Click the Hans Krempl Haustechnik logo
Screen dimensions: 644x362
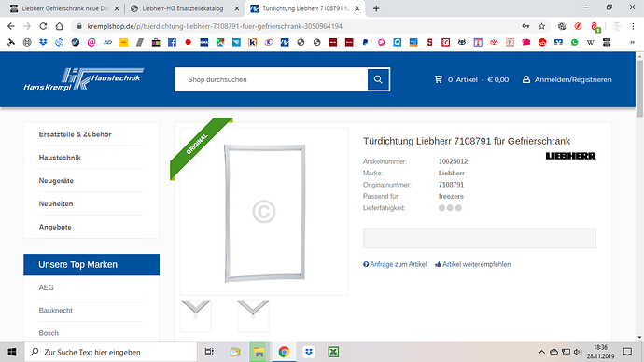coord(84,79)
